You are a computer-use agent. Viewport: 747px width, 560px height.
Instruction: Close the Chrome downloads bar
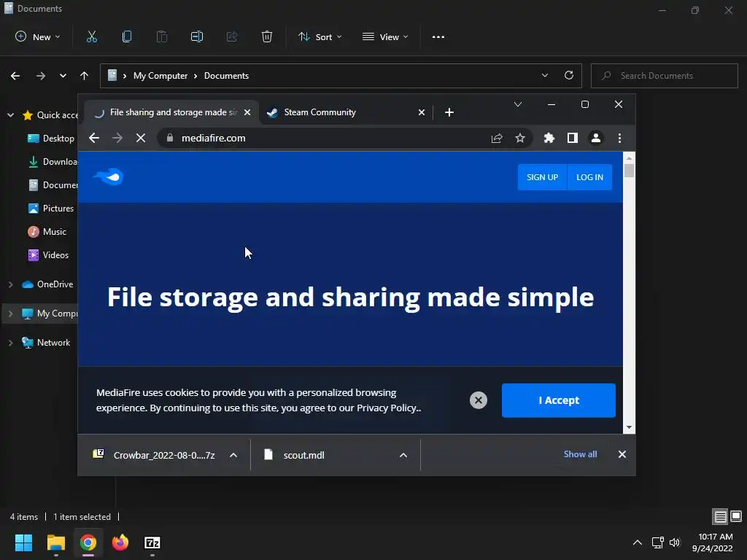(622, 454)
